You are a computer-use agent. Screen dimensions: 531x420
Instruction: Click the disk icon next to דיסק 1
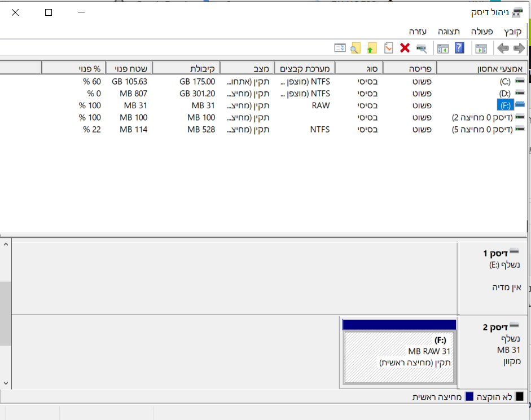(x=514, y=251)
